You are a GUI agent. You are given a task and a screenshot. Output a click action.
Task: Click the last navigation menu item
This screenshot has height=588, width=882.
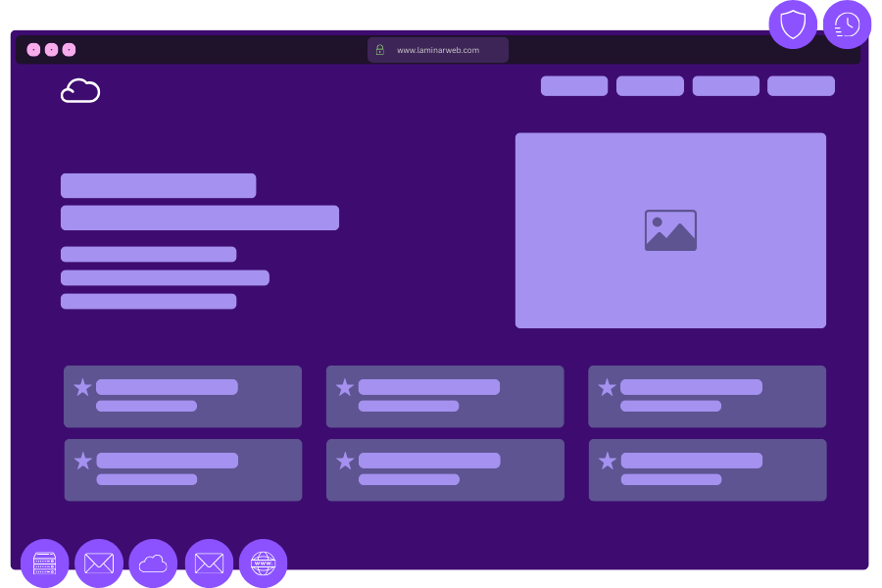coord(801,86)
